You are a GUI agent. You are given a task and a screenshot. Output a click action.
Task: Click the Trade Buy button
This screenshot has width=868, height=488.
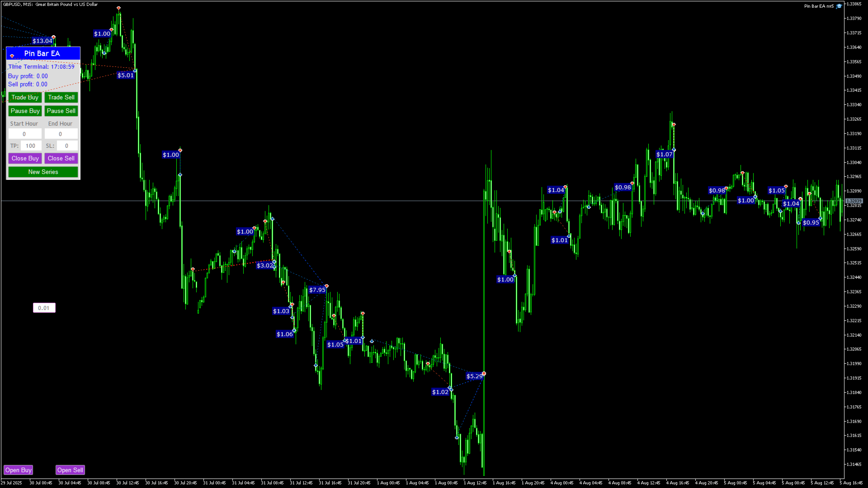(25, 97)
